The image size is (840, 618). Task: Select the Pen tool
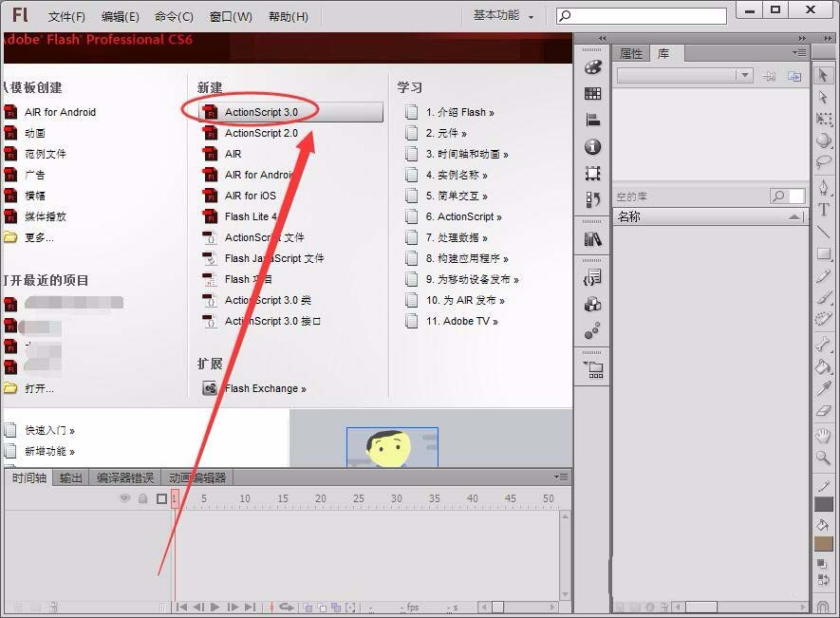point(824,187)
